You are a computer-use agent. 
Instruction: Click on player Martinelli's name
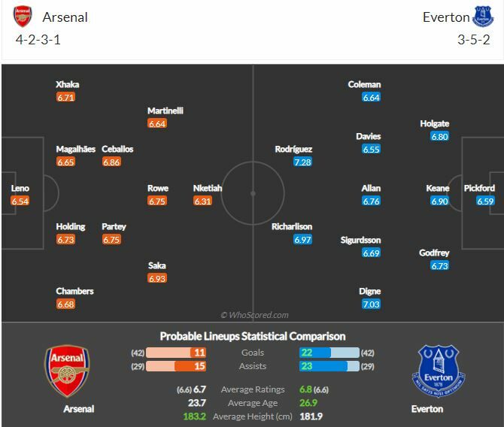pyautogui.click(x=165, y=111)
